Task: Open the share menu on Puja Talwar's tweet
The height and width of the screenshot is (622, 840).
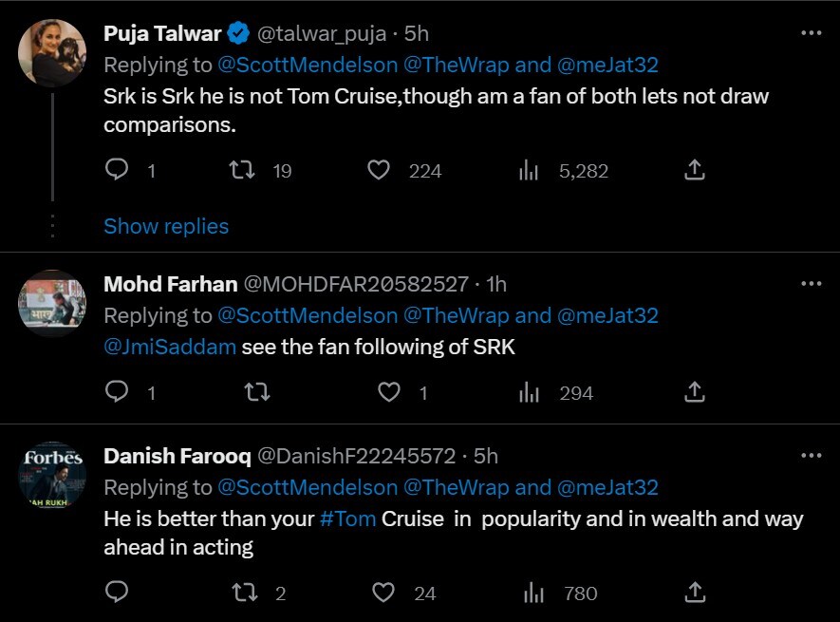Action: (694, 170)
